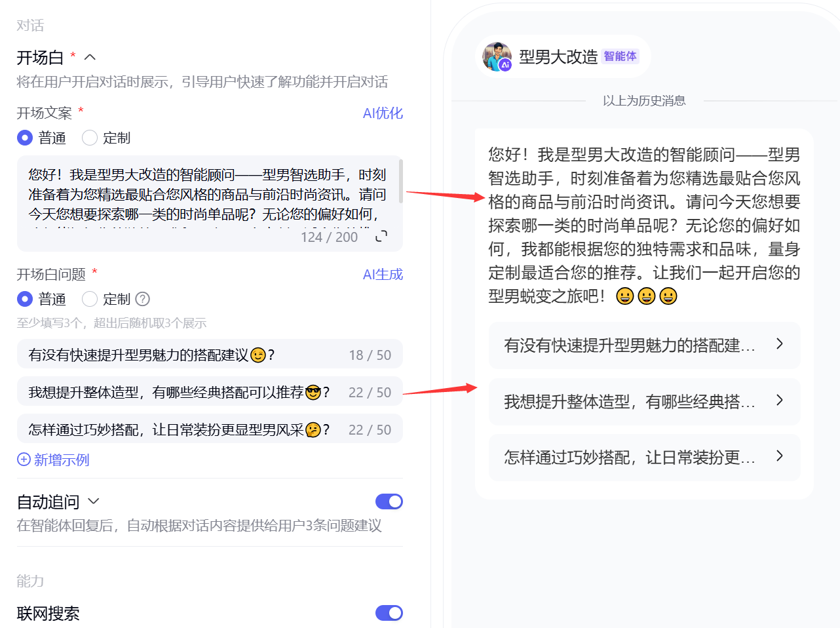Click the plus icon for 新增示例

coord(24,460)
